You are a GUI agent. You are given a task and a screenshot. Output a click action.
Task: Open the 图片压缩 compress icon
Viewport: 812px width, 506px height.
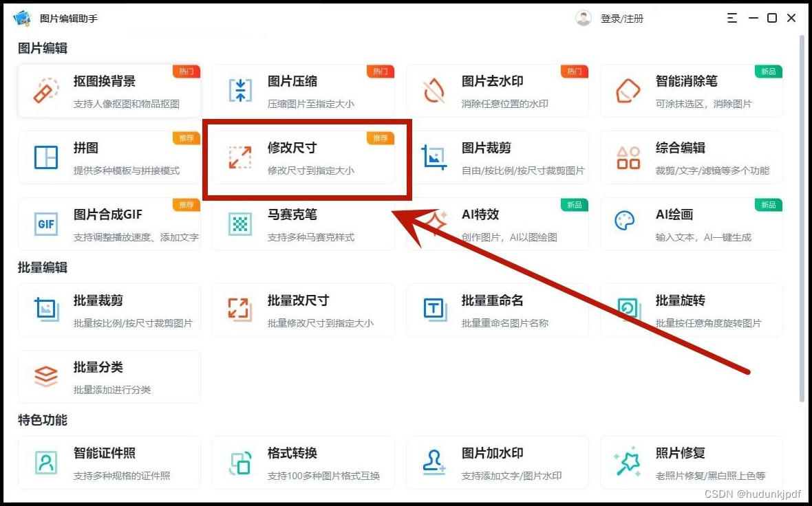point(240,91)
